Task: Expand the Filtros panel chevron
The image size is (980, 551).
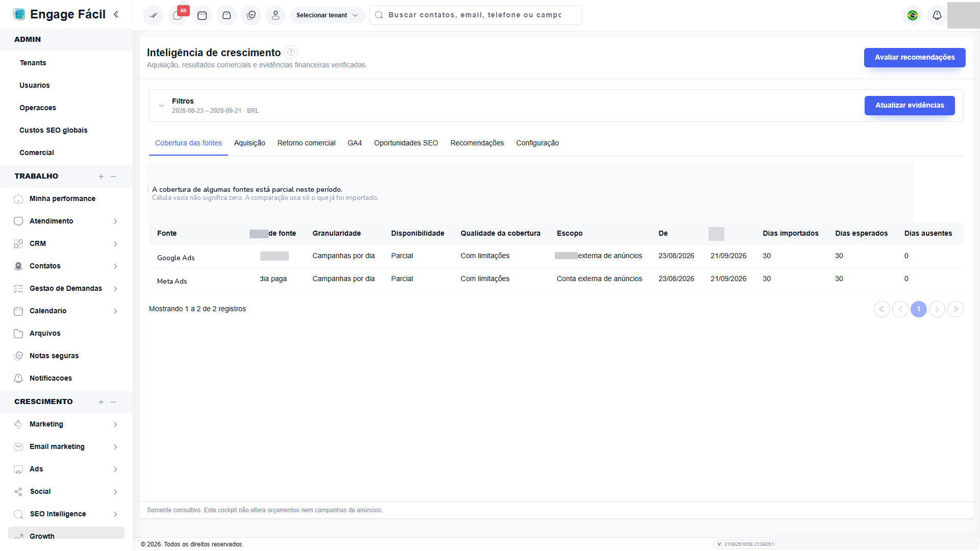Action: (162, 106)
